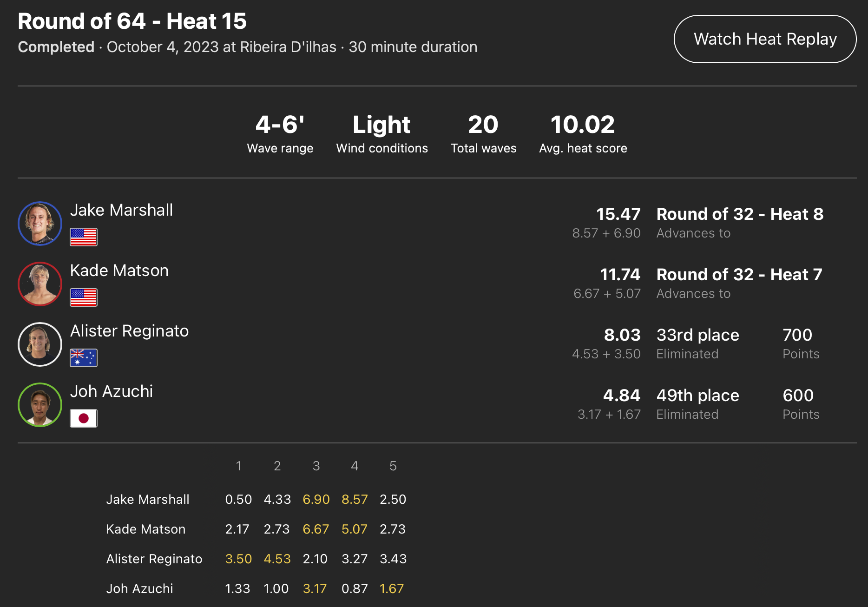Click the USA flag under Kade Matson
868x607 pixels.
point(84,297)
